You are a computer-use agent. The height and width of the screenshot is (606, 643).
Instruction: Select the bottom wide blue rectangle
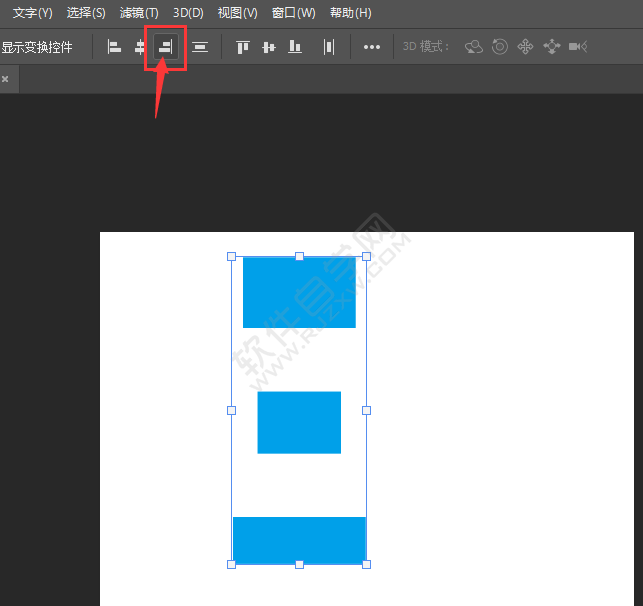click(x=299, y=540)
